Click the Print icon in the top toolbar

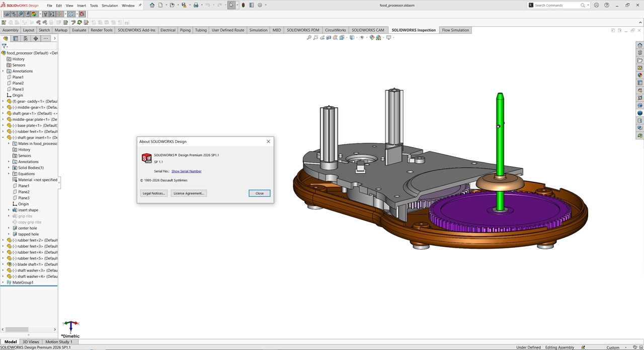196,5
